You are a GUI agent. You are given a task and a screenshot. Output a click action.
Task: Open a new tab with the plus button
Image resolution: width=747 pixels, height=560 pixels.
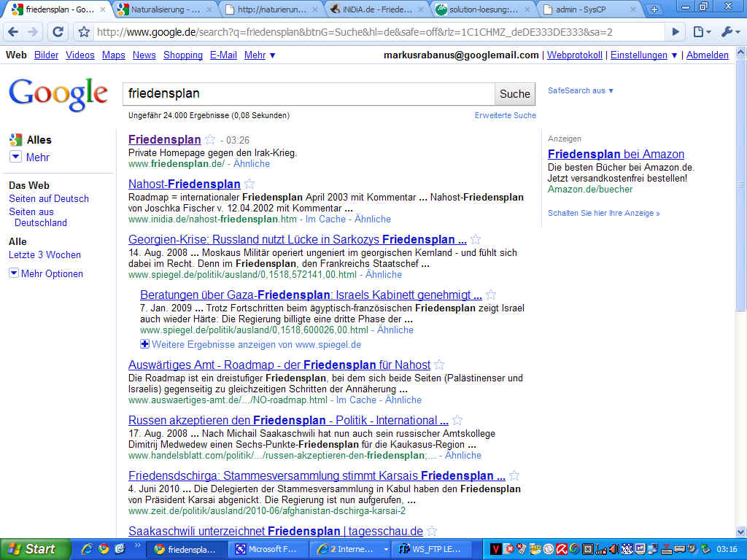tap(654, 9)
